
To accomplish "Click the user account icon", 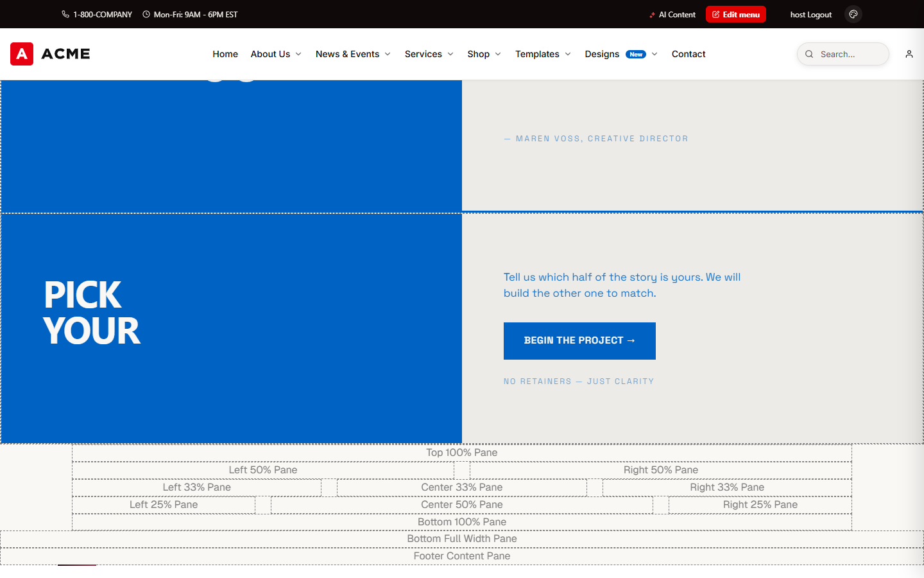I will pyautogui.click(x=909, y=54).
